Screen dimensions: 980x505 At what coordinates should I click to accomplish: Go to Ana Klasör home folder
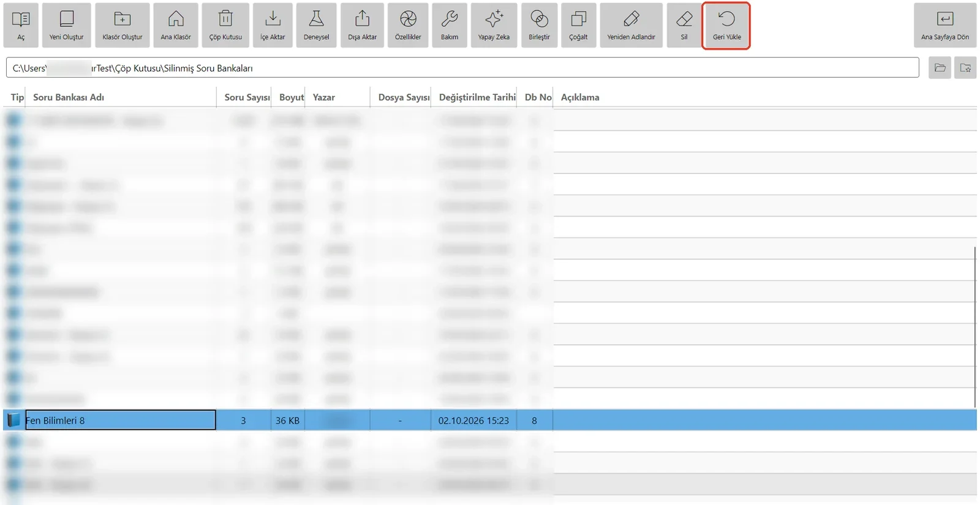(x=176, y=25)
